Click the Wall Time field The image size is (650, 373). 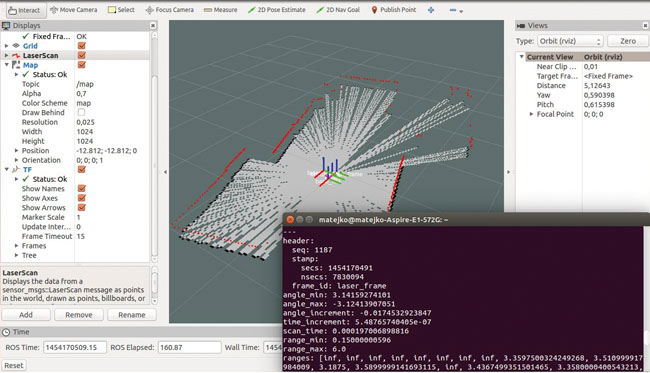pos(273,347)
